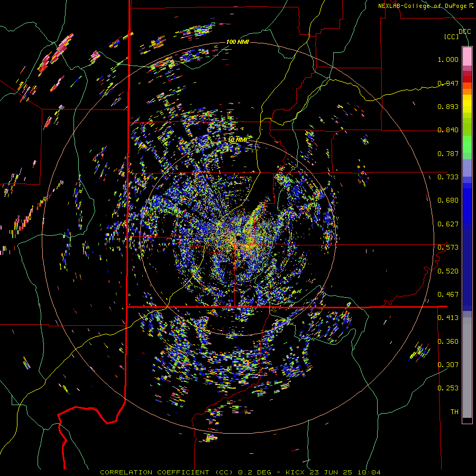Click the 0.573 scale label
Image resolution: width=476 pixels, height=476 pixels.
click(x=448, y=248)
